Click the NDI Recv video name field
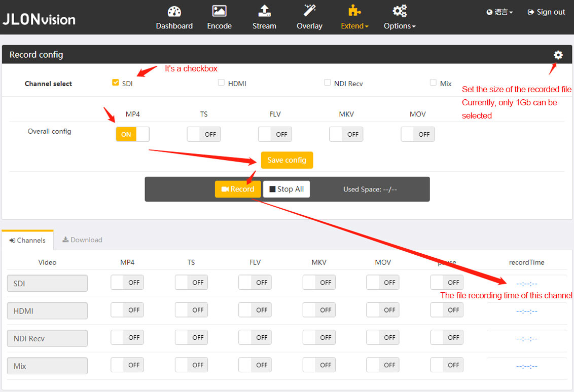The width and height of the screenshot is (574, 392). (x=47, y=338)
